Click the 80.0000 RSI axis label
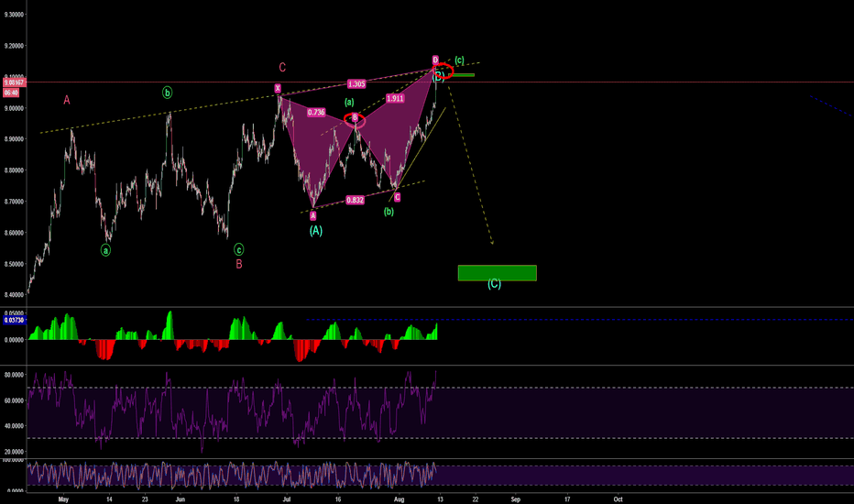The image size is (854, 504). 14,375
